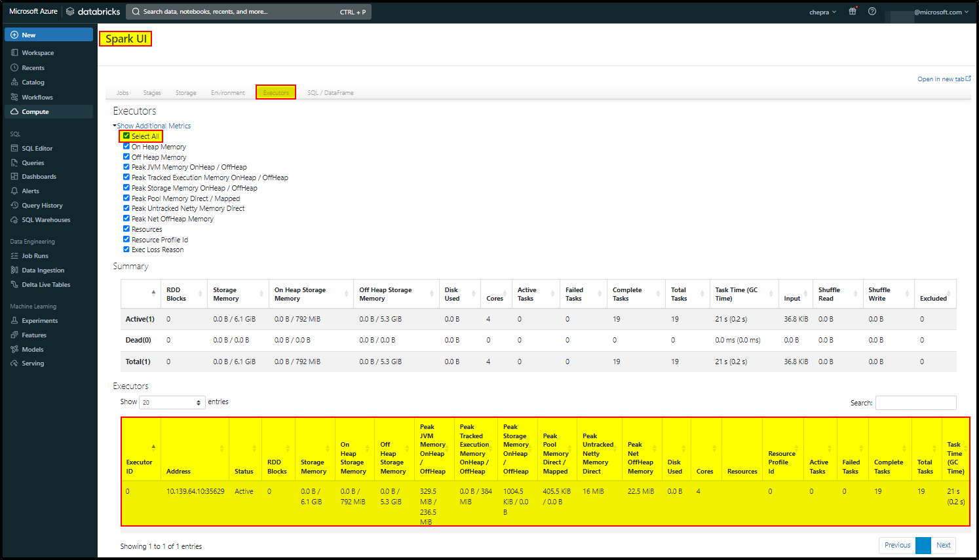The image size is (979, 560).
Task: Switch to the SQL / DataFrame tab
Action: tap(330, 93)
